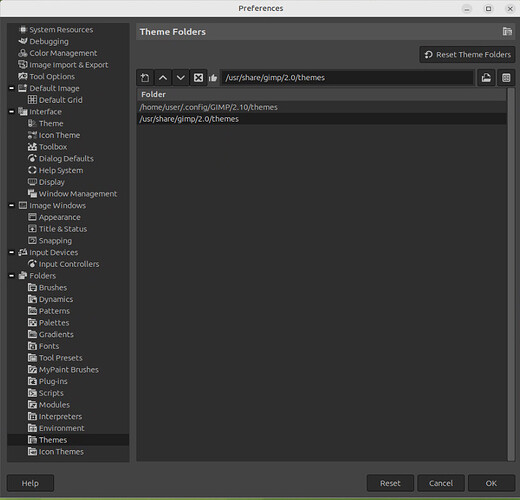Click the folder path input field

point(347,78)
